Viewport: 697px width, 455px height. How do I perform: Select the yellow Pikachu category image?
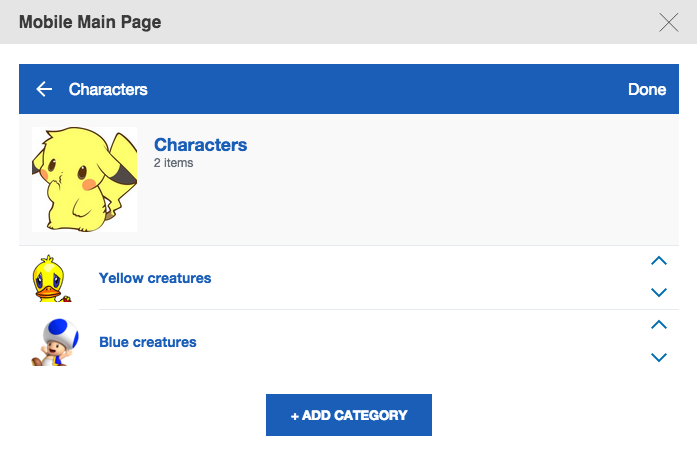pyautogui.click(x=85, y=179)
